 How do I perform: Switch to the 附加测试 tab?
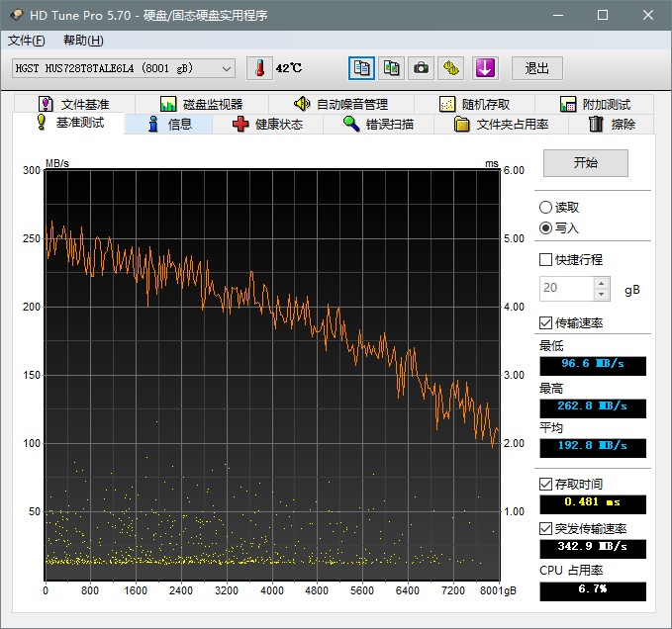click(x=595, y=104)
